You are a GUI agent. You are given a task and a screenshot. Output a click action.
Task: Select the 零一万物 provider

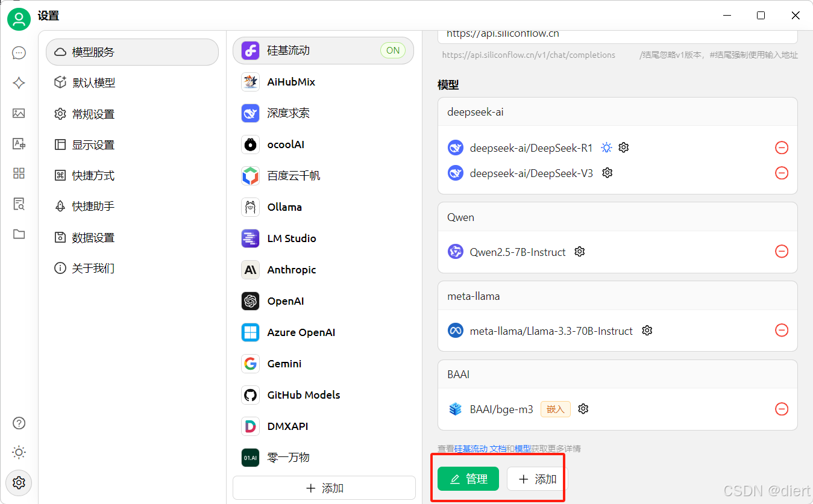click(x=324, y=458)
